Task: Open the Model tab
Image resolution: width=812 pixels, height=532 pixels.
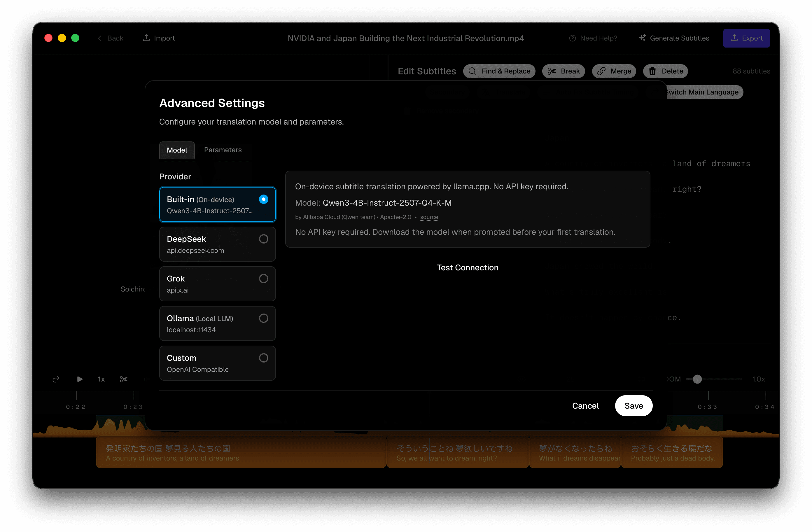Action: click(x=177, y=150)
